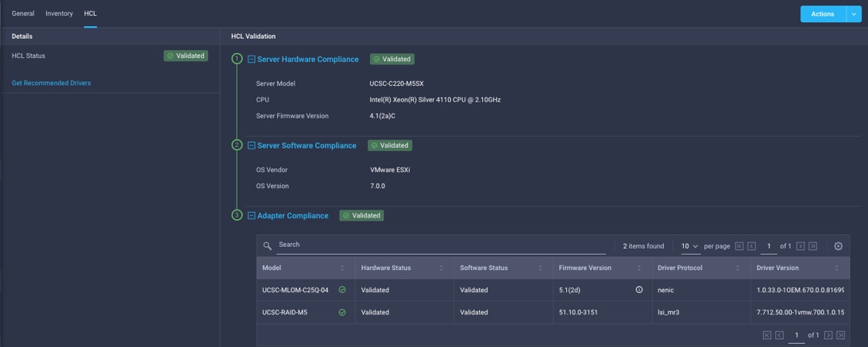Click Server Software Compliance heading

(307, 145)
